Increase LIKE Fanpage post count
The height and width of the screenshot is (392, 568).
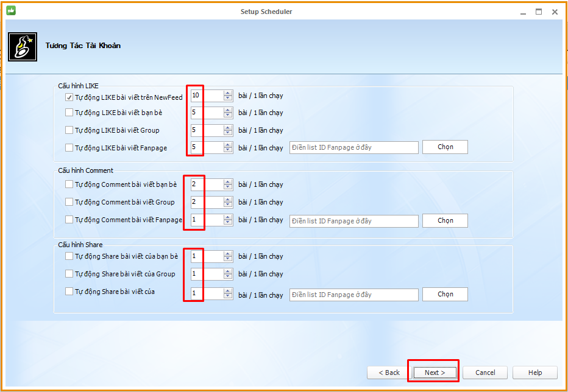point(228,145)
